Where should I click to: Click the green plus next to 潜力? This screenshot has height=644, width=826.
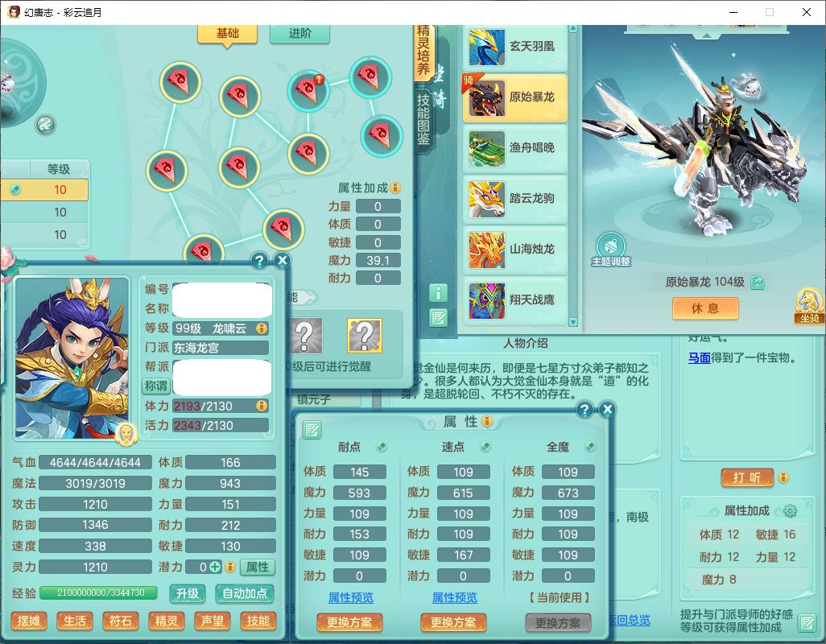pos(216,567)
